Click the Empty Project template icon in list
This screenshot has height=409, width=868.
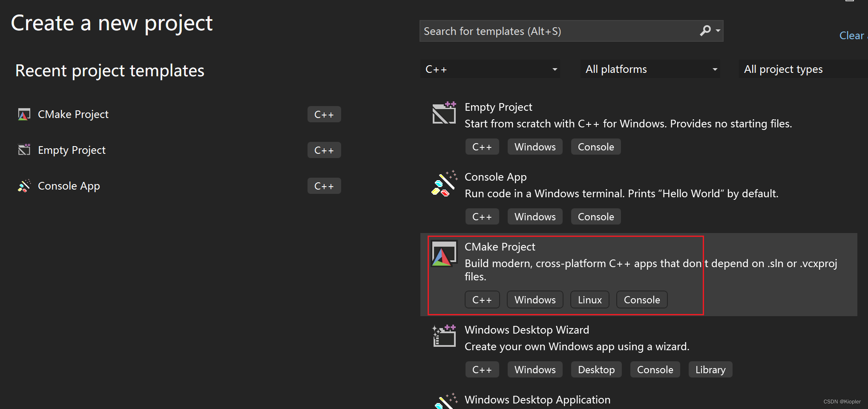[x=444, y=113]
